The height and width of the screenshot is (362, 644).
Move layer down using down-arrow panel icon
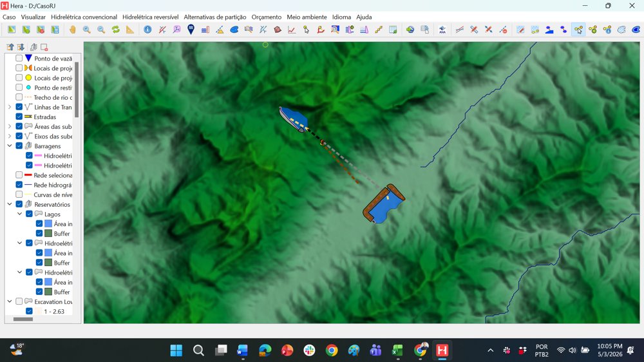tap(21, 47)
